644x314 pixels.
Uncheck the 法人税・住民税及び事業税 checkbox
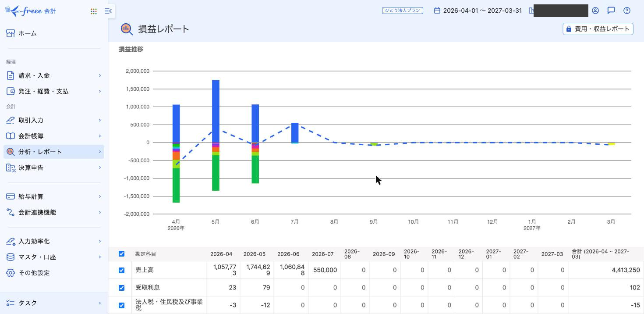click(x=121, y=305)
